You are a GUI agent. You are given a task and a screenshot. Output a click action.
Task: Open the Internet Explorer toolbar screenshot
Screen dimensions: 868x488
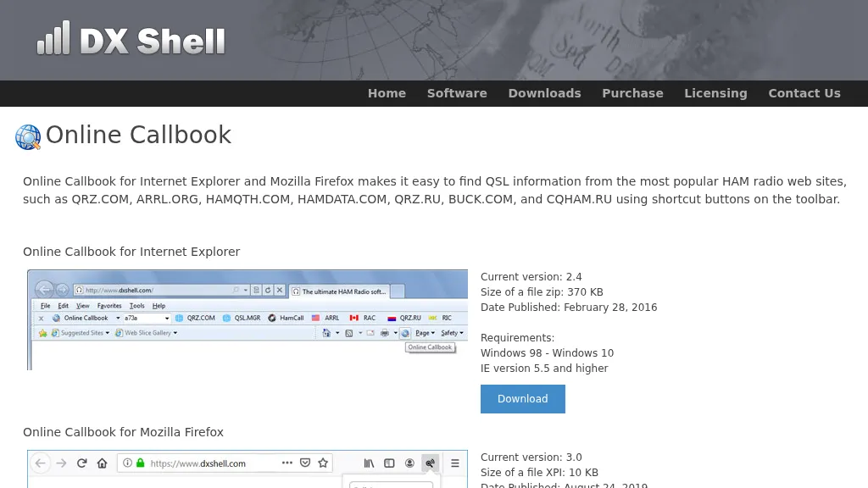pyautogui.click(x=248, y=319)
